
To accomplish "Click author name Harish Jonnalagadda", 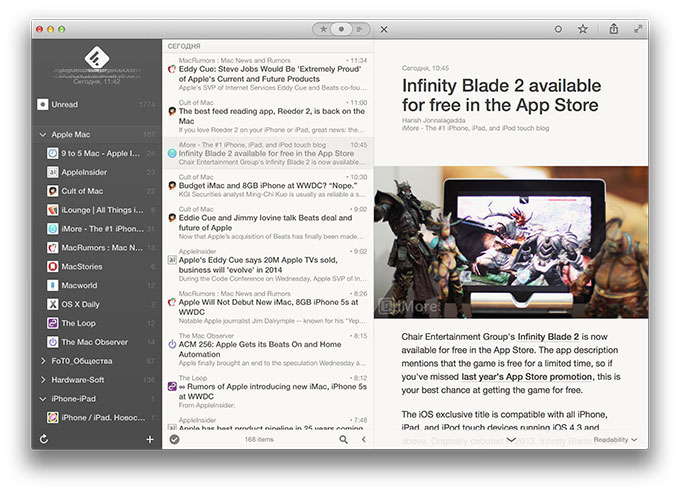I will coord(434,121).
